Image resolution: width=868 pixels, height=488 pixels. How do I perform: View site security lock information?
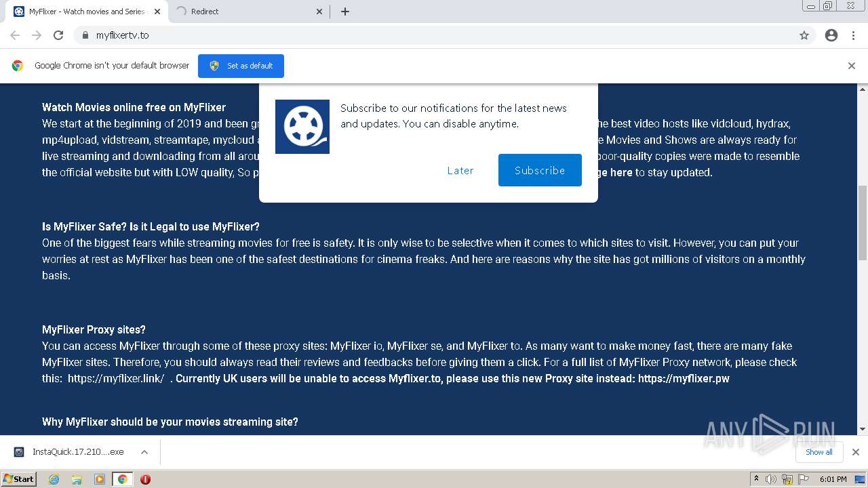[x=85, y=35]
